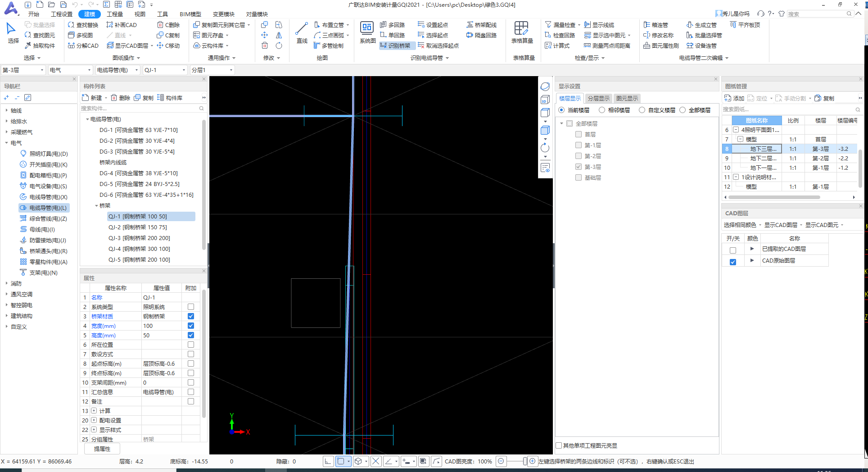Click the 漏量检查 tool
This screenshot has height=472, width=868.
click(x=560, y=25)
